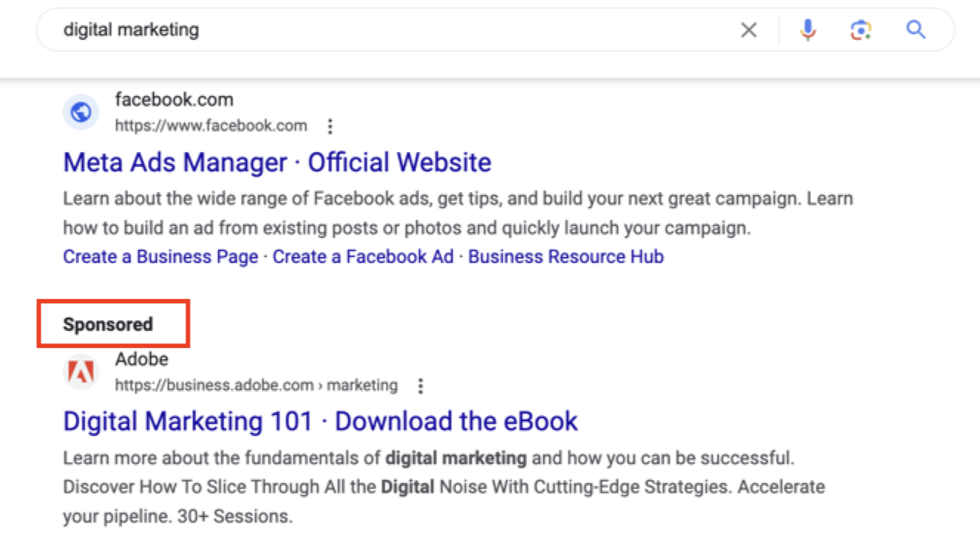Click the https://www.facebook.com URL text
Viewport: 980px width, 551px height.
(211, 126)
